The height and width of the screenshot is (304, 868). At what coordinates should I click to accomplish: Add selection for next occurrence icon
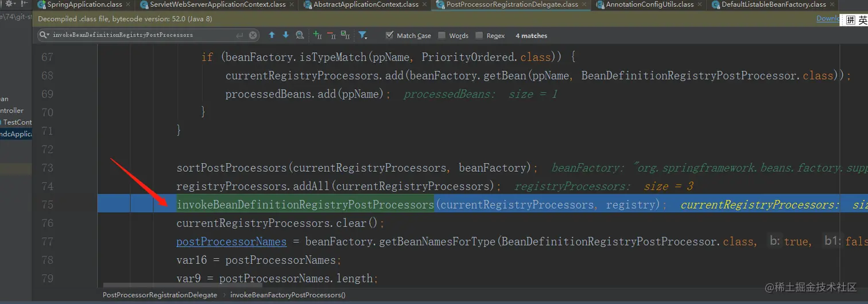tap(317, 35)
